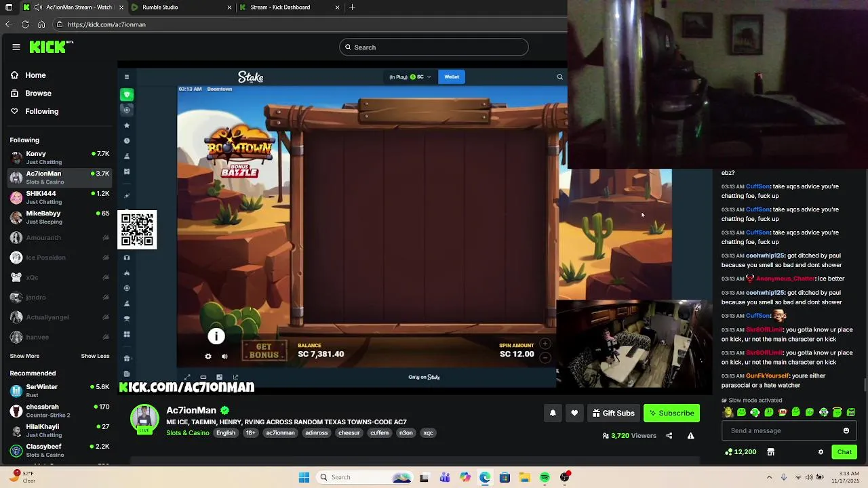Select SHIKI444 in Following list
The image size is (868, 488).
click(x=59, y=197)
